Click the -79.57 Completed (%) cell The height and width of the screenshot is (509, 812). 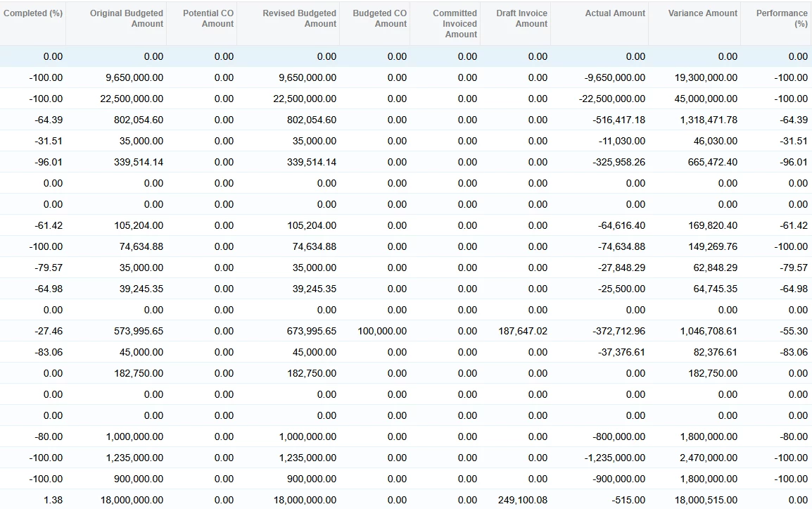click(x=49, y=268)
